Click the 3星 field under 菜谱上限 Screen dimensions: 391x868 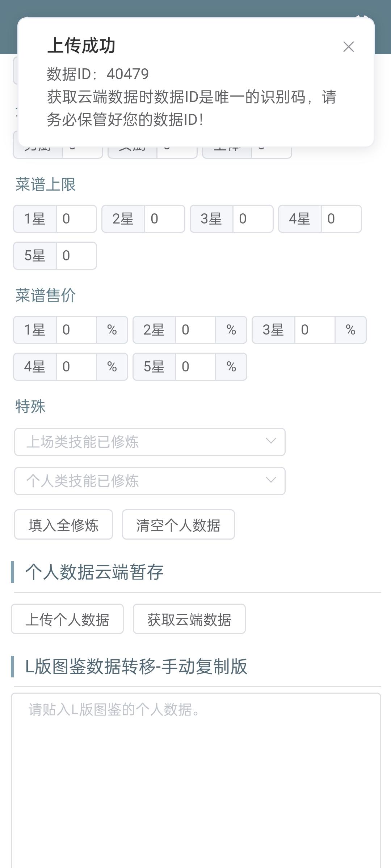point(253,219)
